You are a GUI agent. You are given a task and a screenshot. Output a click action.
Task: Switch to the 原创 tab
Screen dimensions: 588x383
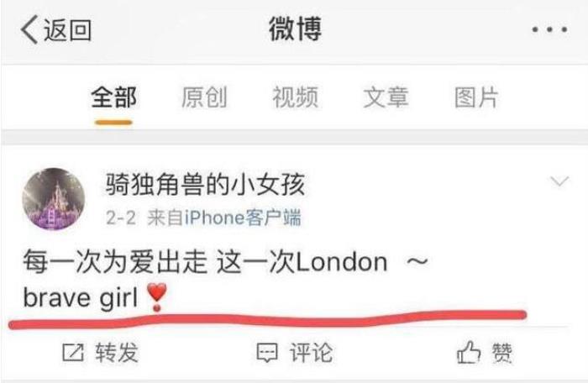click(204, 97)
